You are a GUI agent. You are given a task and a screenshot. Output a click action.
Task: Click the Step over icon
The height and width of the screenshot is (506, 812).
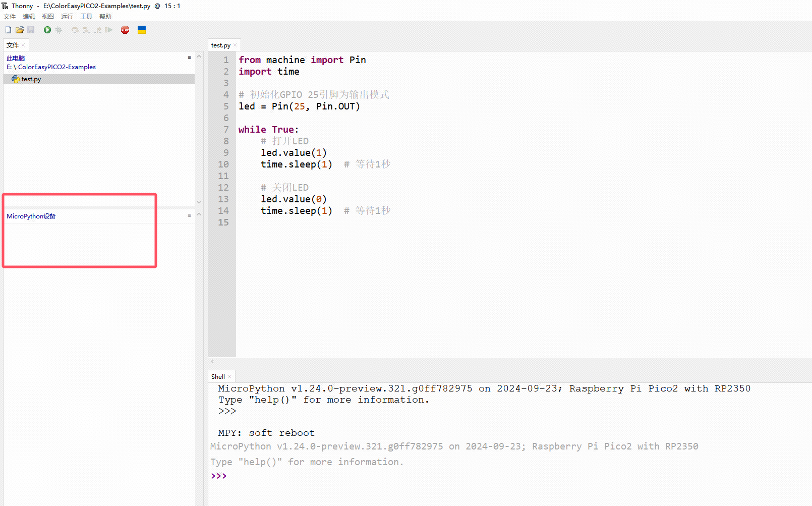coord(75,30)
